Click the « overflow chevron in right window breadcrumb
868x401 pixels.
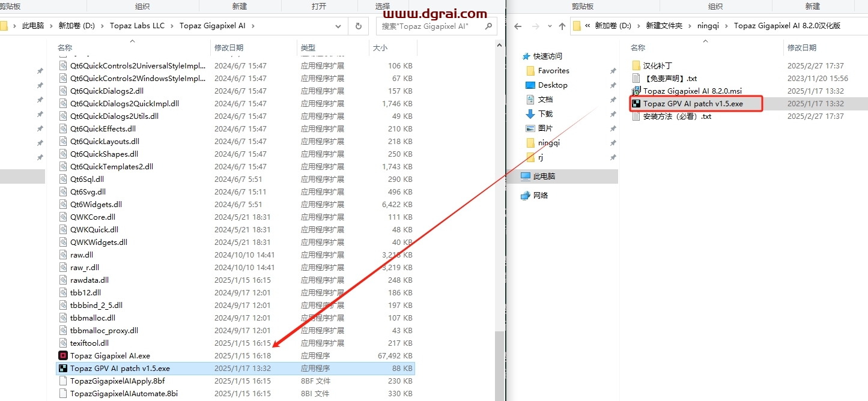pyautogui.click(x=587, y=26)
